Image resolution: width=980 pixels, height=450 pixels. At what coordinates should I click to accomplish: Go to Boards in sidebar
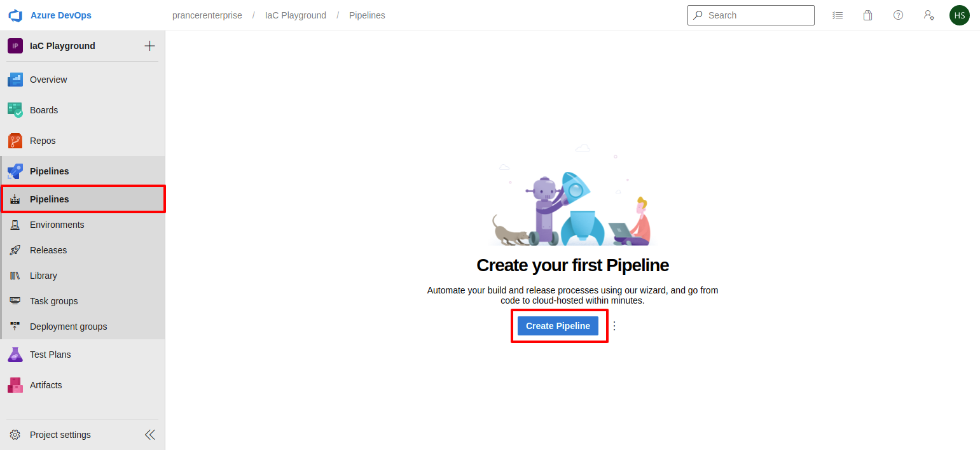pos(83,110)
